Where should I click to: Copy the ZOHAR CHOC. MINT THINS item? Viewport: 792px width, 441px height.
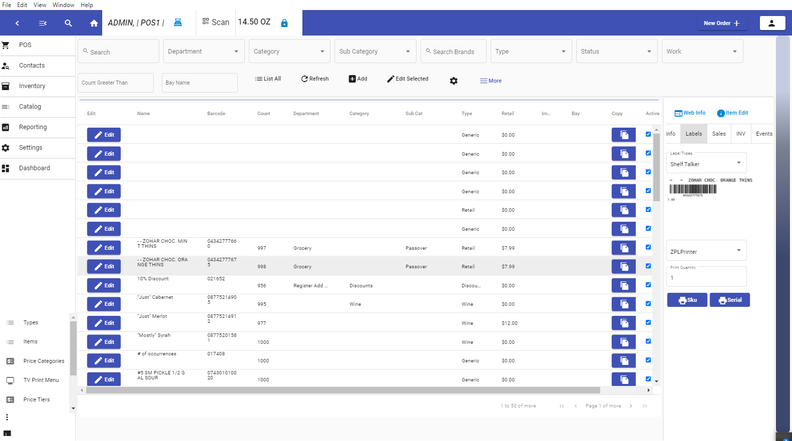click(624, 248)
